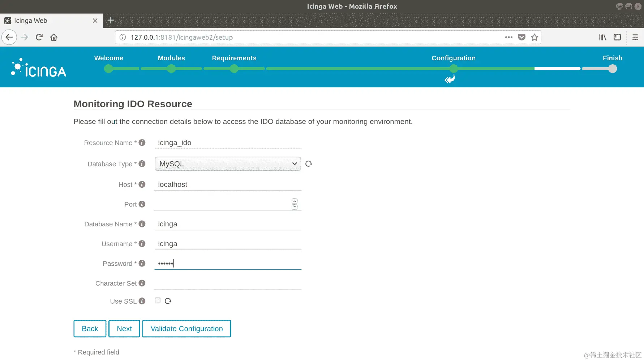Decrease the Port number with down arrow
This screenshot has height=361, width=644.
[x=295, y=207]
